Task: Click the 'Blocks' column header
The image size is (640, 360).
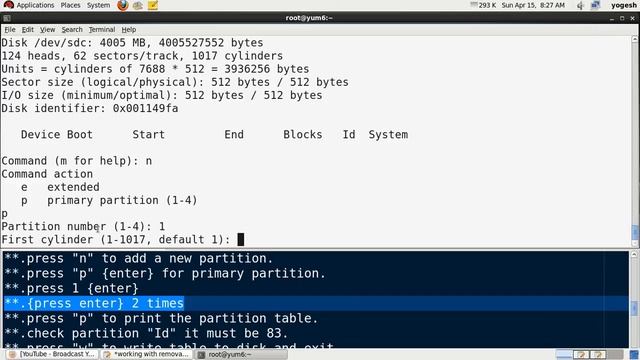Action: (302, 135)
